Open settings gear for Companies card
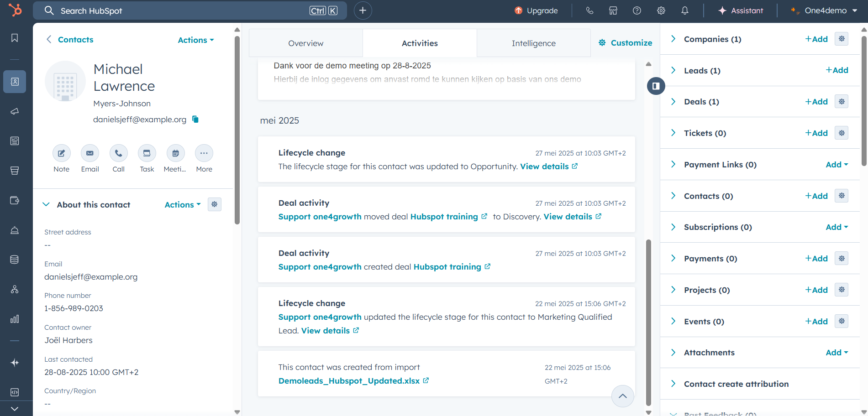 point(841,39)
